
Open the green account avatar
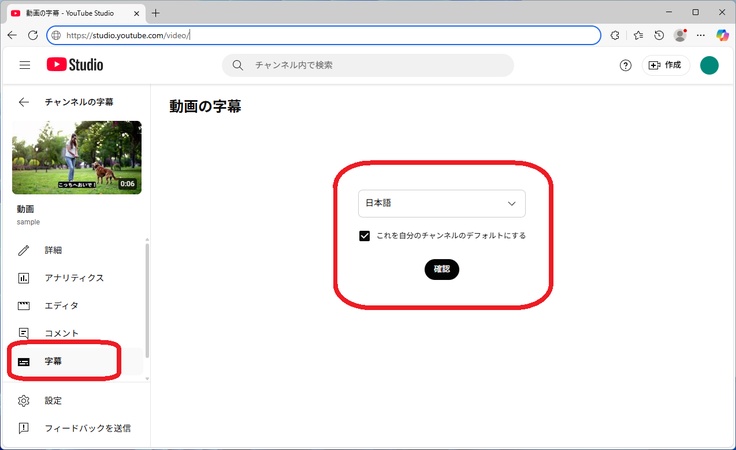(x=709, y=65)
